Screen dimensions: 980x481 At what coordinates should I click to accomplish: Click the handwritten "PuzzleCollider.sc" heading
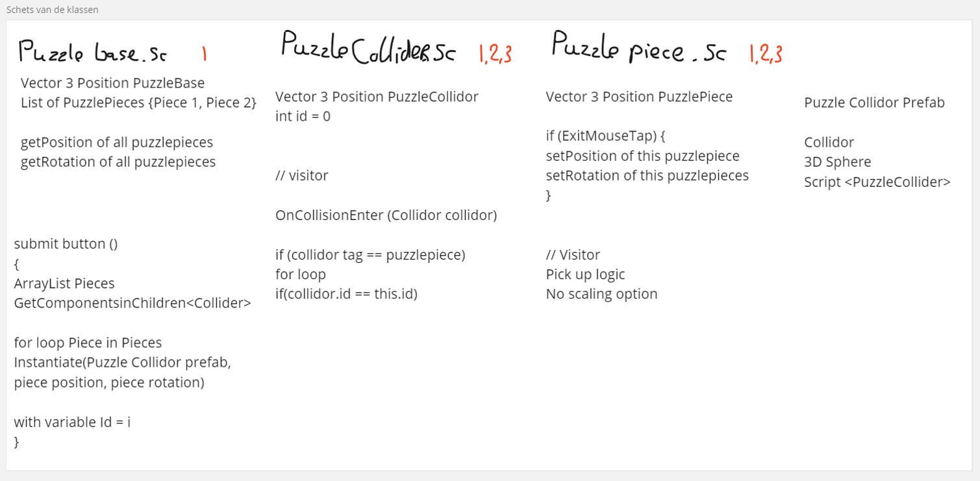[368, 51]
